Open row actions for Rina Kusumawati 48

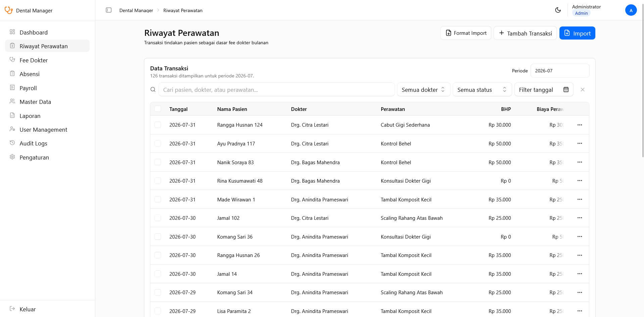point(580,181)
